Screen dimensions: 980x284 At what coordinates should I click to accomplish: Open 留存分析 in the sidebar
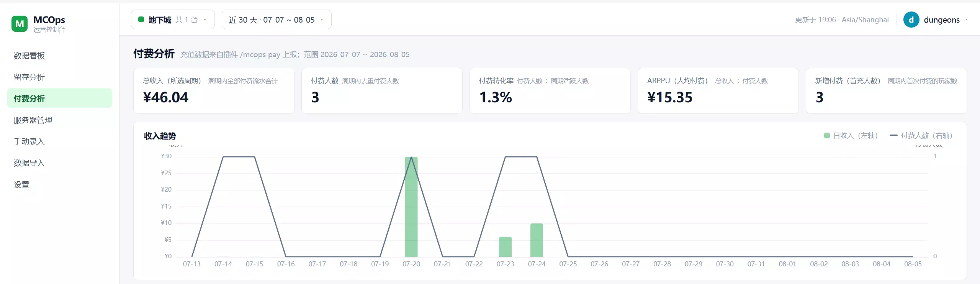(x=59, y=77)
